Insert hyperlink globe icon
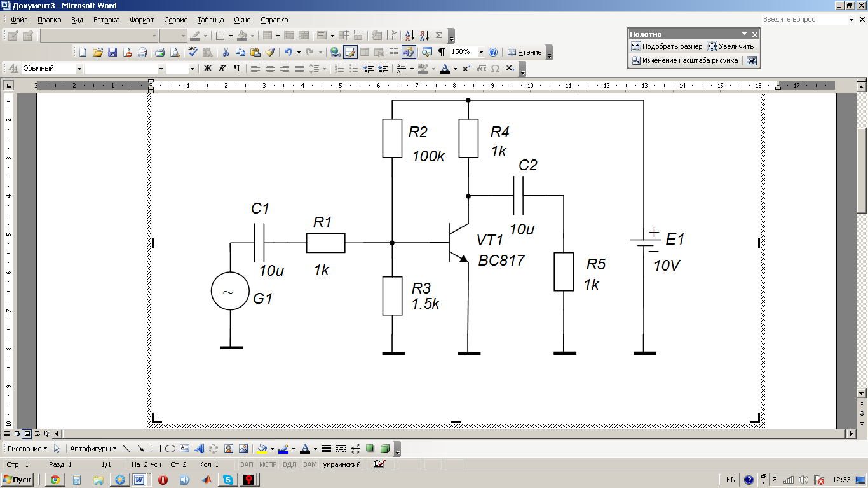This screenshot has width=868, height=488. click(335, 52)
